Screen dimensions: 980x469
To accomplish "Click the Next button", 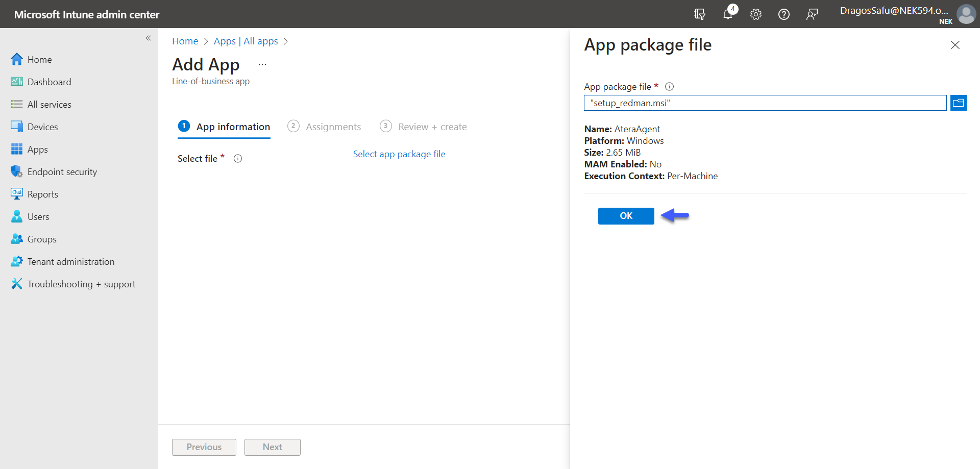I will [273, 447].
